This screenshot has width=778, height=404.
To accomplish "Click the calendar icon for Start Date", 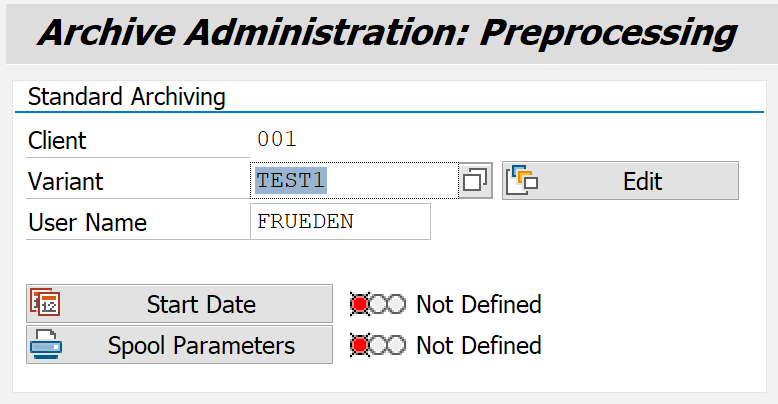I will pyautogui.click(x=45, y=304).
